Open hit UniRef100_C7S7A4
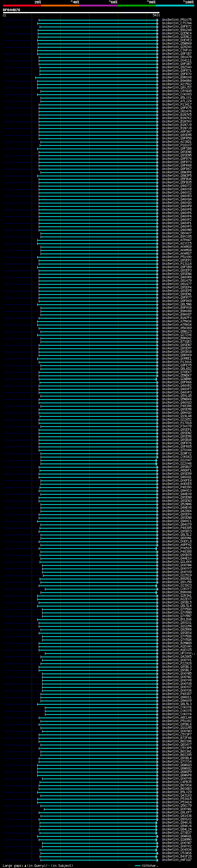Viewport: 197px width, 868px height. coord(176,23)
